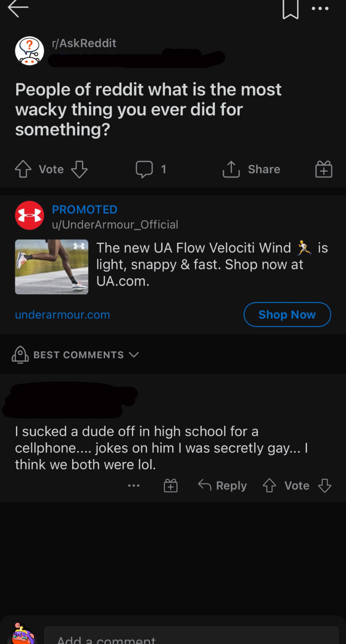
Task: Reply to the comment
Action: pyautogui.click(x=223, y=486)
